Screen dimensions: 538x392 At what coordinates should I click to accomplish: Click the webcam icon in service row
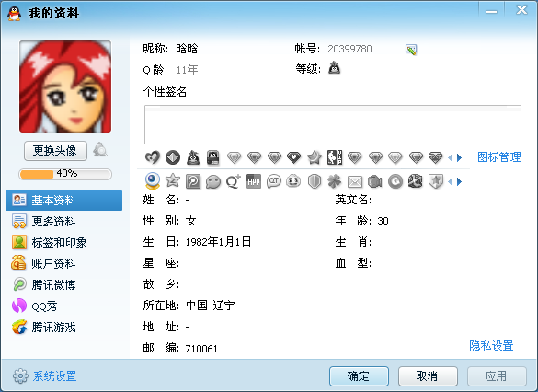coord(153,180)
